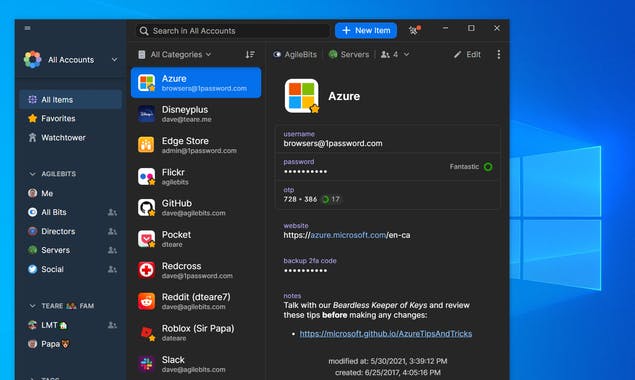Open All Items in the sidebar

(70, 100)
